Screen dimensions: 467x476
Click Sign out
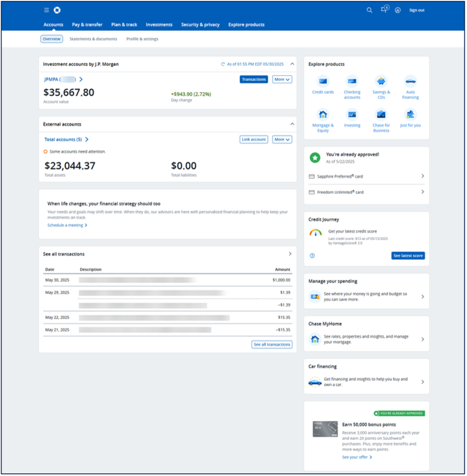(418, 10)
